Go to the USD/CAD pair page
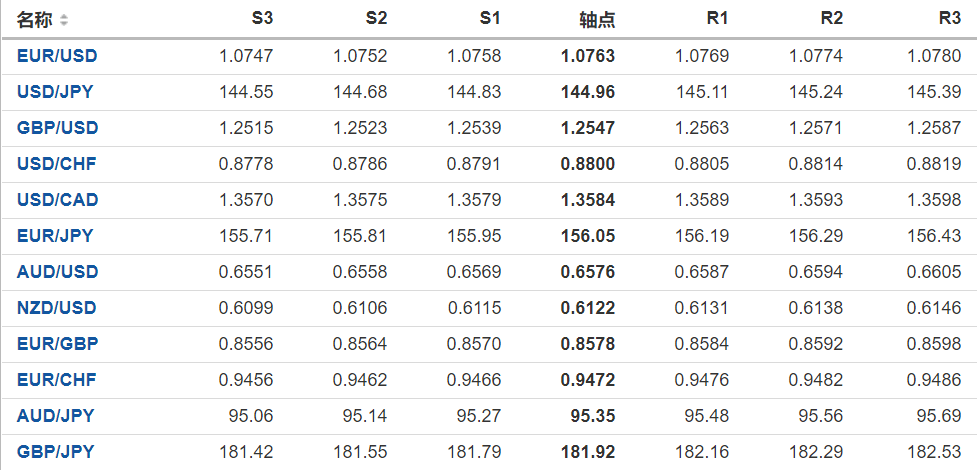The width and height of the screenshot is (977, 470). pos(57,200)
